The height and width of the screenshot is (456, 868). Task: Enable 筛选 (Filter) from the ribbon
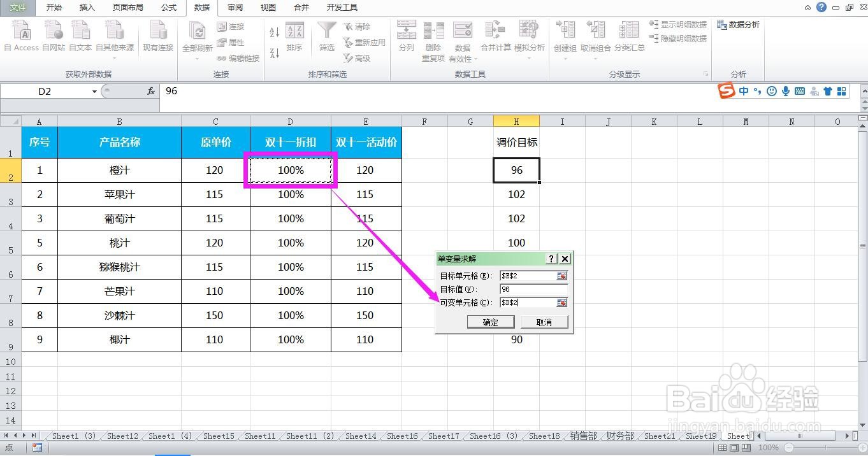[326, 35]
